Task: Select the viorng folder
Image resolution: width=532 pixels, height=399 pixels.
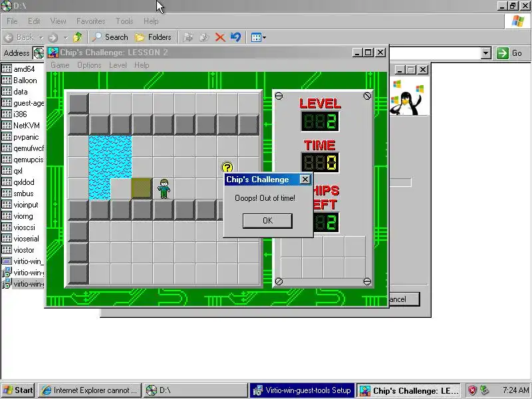Action: pos(17,216)
